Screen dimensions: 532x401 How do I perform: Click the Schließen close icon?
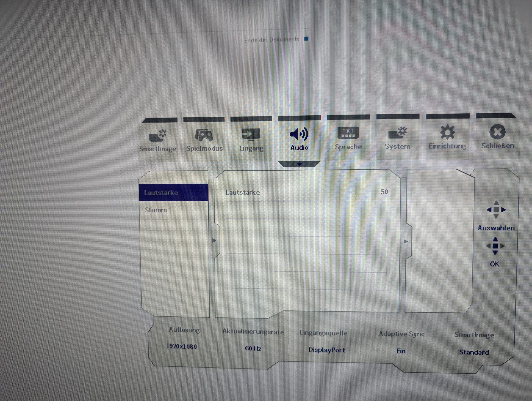(x=497, y=132)
